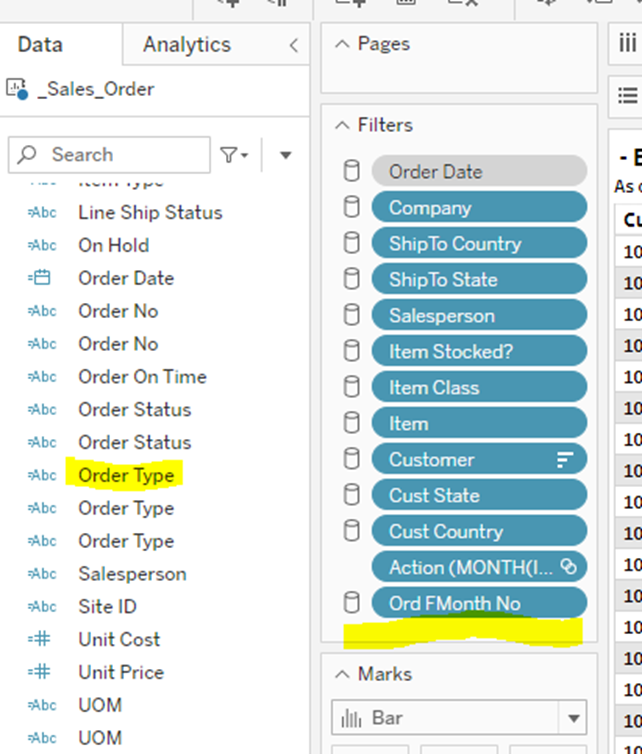Click the link icon on Action filter pill
Viewport: 642px width, 754px height.
[x=568, y=567]
